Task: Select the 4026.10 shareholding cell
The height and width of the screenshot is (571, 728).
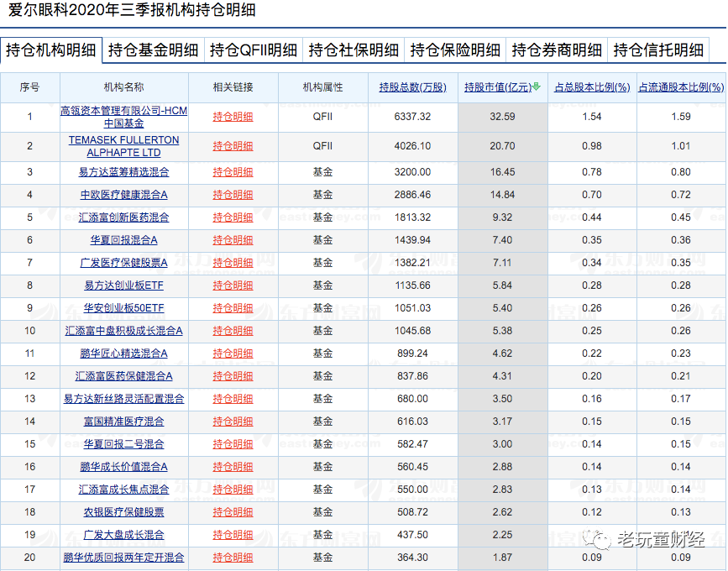Action: point(413,146)
